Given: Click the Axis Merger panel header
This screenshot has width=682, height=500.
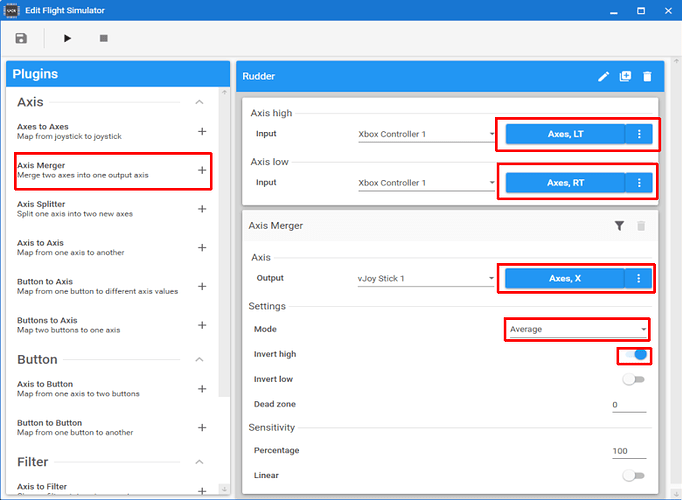Looking at the screenshot, I should click(451, 226).
